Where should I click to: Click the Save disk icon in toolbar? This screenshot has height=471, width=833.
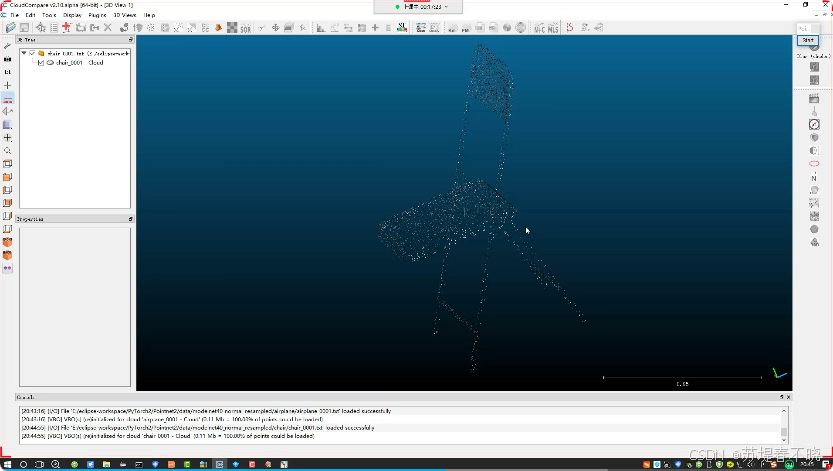(x=24, y=28)
